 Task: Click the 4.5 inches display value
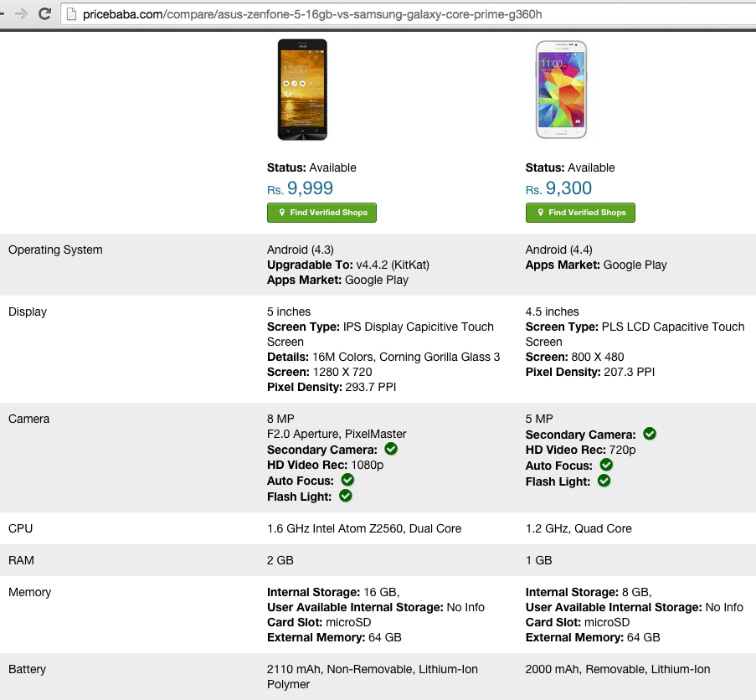pos(552,311)
